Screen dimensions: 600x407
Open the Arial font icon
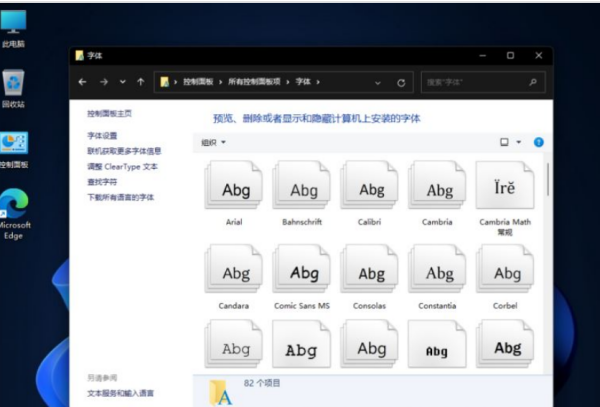[x=234, y=189]
